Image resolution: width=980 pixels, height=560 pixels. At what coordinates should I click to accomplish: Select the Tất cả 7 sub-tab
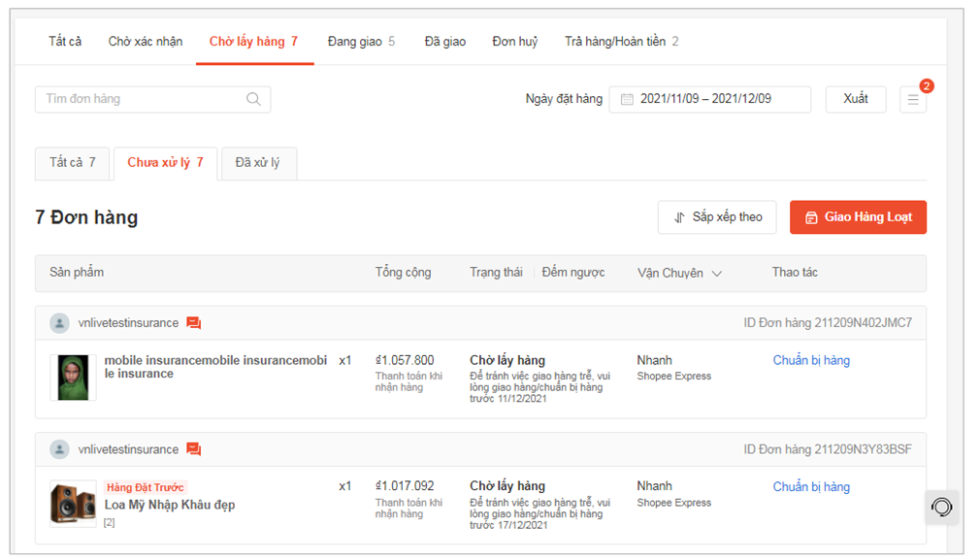(73, 163)
